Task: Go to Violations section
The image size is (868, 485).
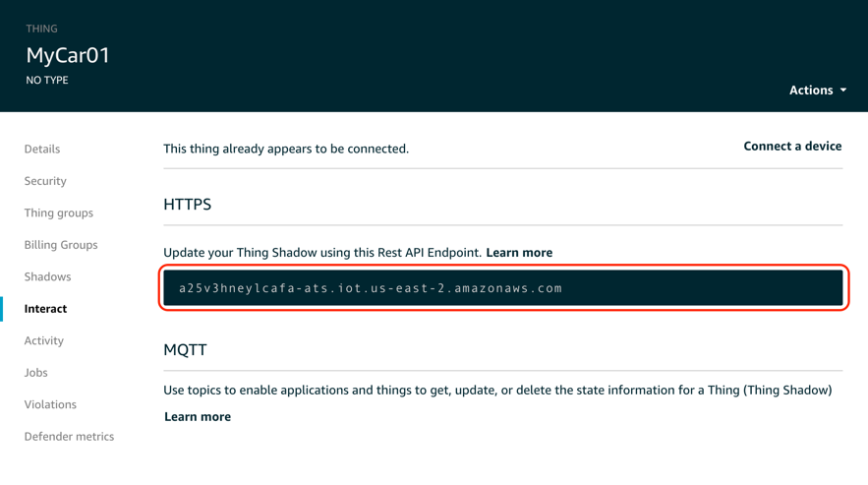Action: 50,404
